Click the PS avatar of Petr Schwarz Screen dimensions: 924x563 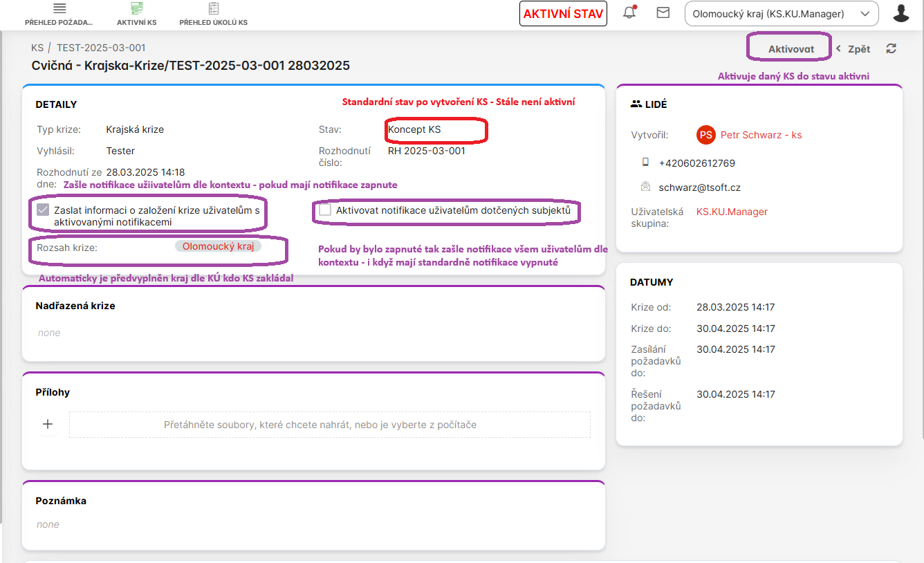pos(705,135)
